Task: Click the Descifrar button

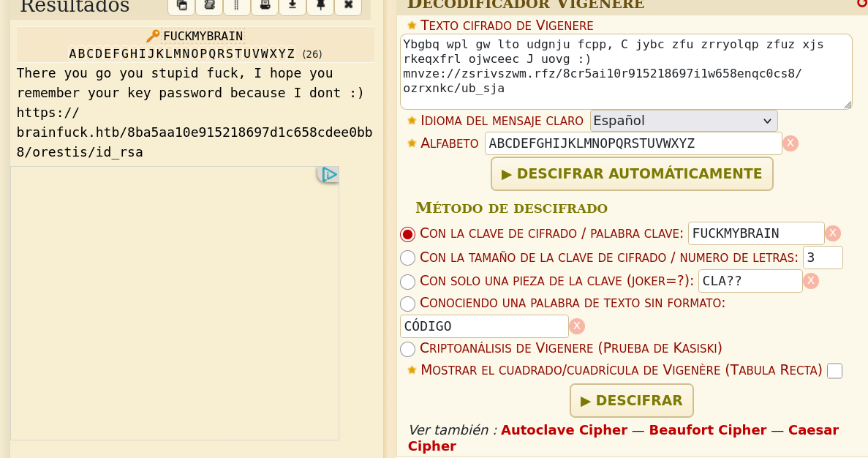Action: click(x=632, y=401)
